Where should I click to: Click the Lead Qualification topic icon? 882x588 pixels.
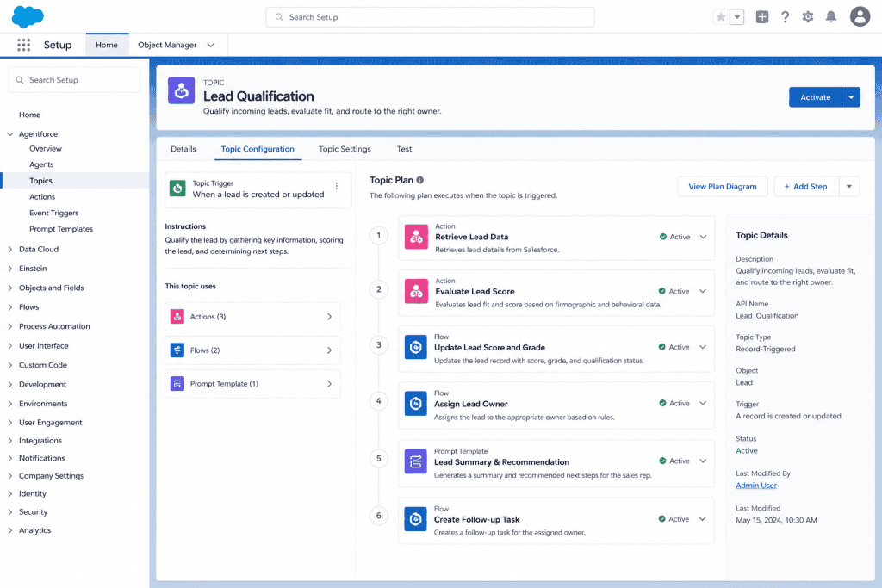[181, 90]
